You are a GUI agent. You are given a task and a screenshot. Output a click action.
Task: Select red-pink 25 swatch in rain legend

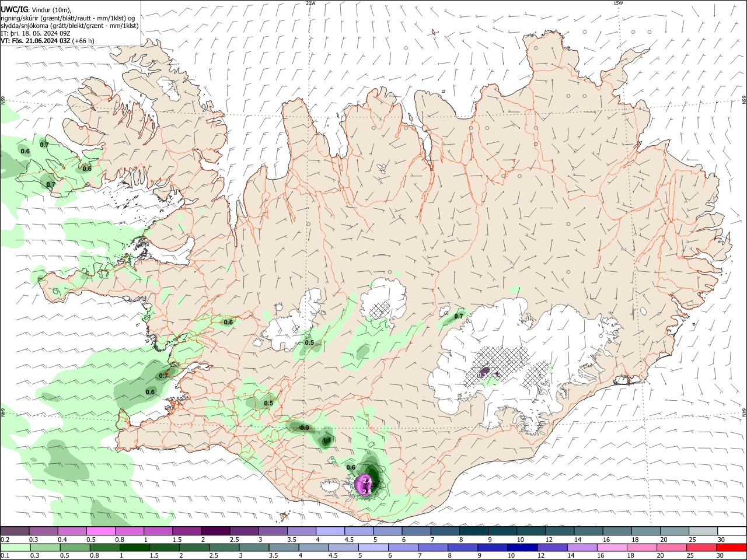[x=701, y=547]
